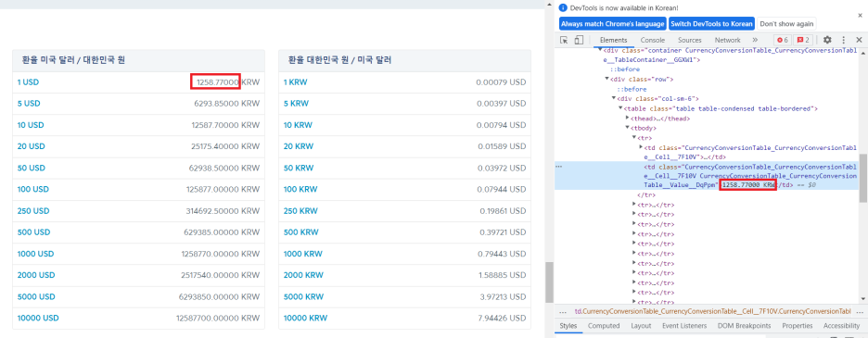This screenshot has width=868, height=338.
Task: Click the red error count badge showing 6
Action: point(782,40)
